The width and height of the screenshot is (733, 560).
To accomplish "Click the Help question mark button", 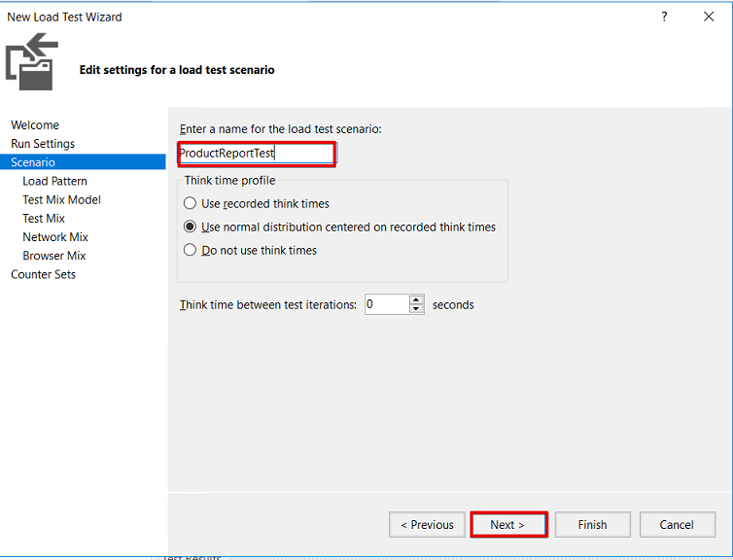I will coord(665,17).
